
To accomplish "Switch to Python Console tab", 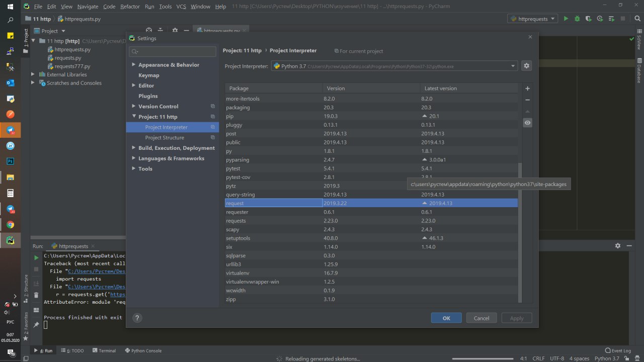I will point(143,350).
